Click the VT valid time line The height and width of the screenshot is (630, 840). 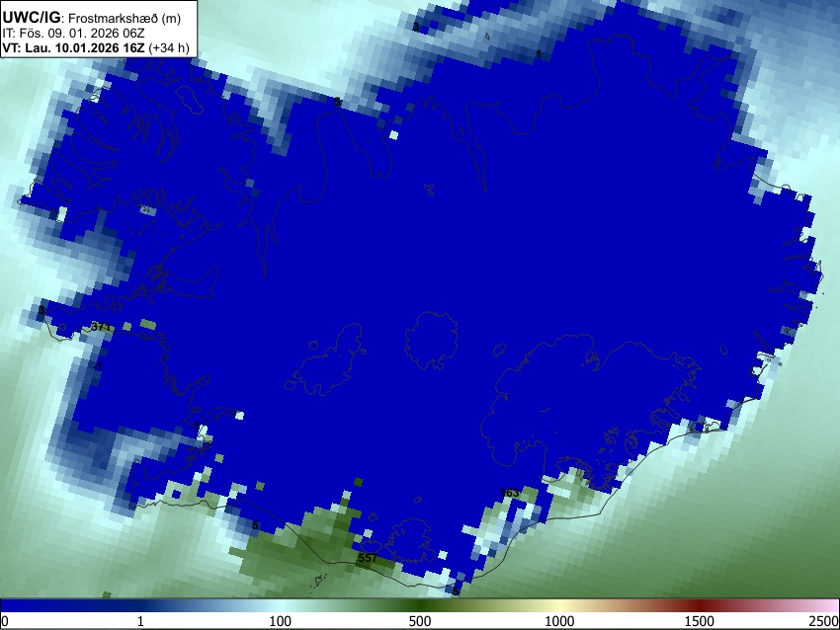click(x=96, y=47)
